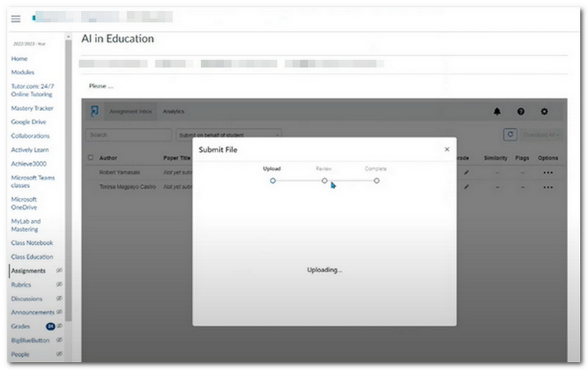Open options dots for Teresa Magpayo Castro
Screen dimensions: 588x370
[x=548, y=188]
